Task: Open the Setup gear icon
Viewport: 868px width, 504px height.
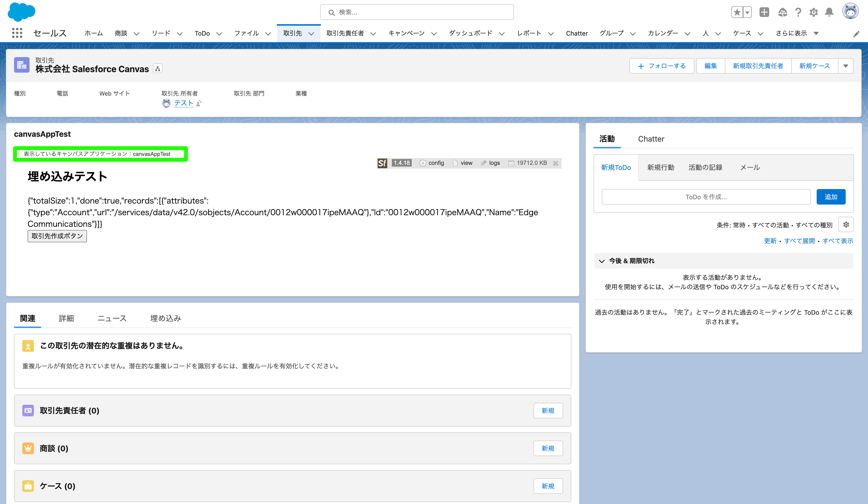Action: tap(814, 12)
